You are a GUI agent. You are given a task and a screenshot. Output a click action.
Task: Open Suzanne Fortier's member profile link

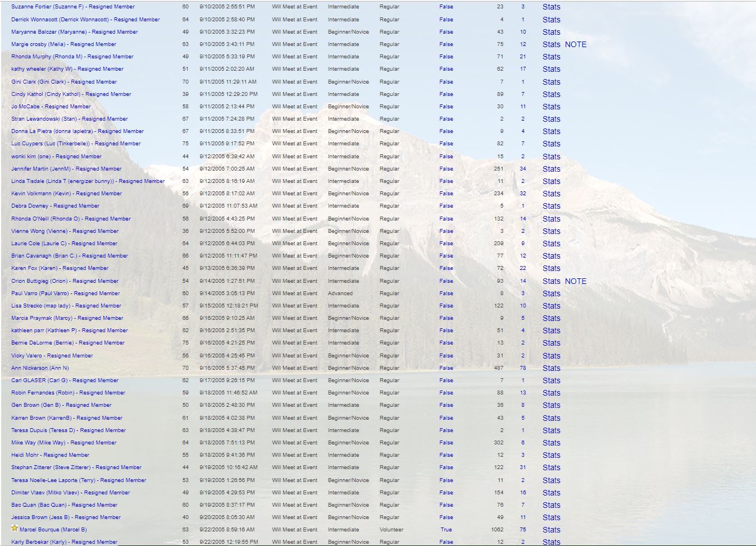(72, 7)
